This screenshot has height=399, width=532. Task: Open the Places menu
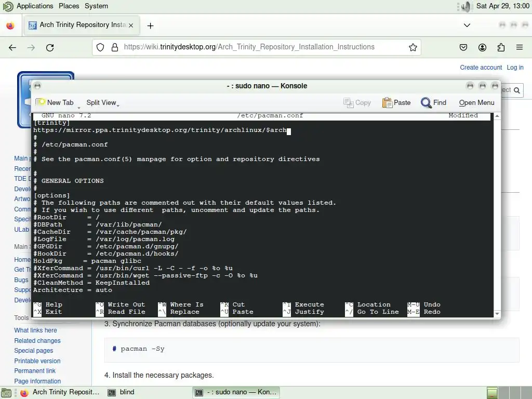69,6
